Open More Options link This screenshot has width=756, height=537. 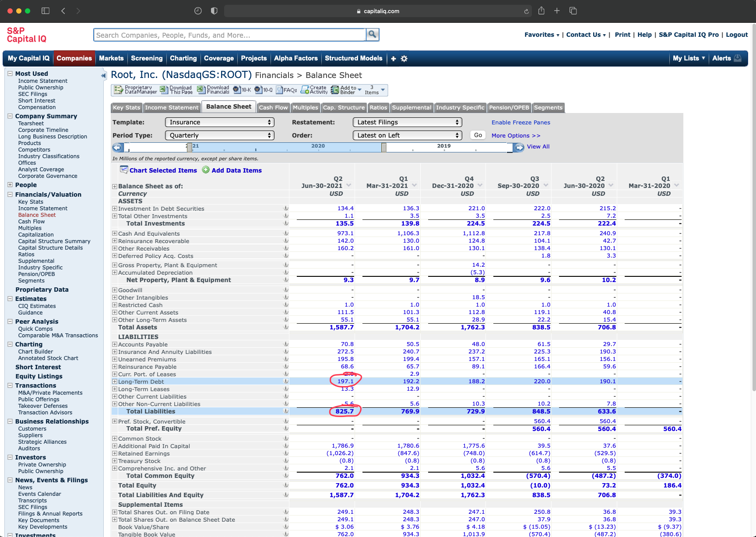pyautogui.click(x=516, y=136)
